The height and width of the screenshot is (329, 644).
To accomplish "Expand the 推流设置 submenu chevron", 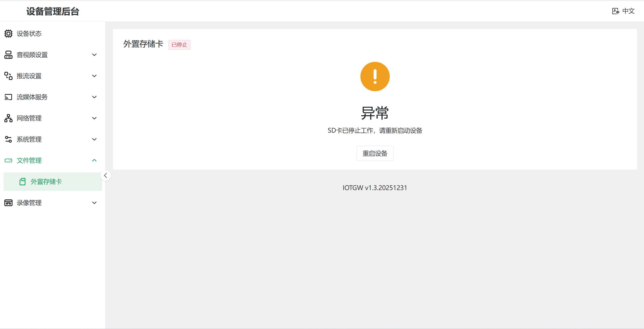I will coord(94,76).
